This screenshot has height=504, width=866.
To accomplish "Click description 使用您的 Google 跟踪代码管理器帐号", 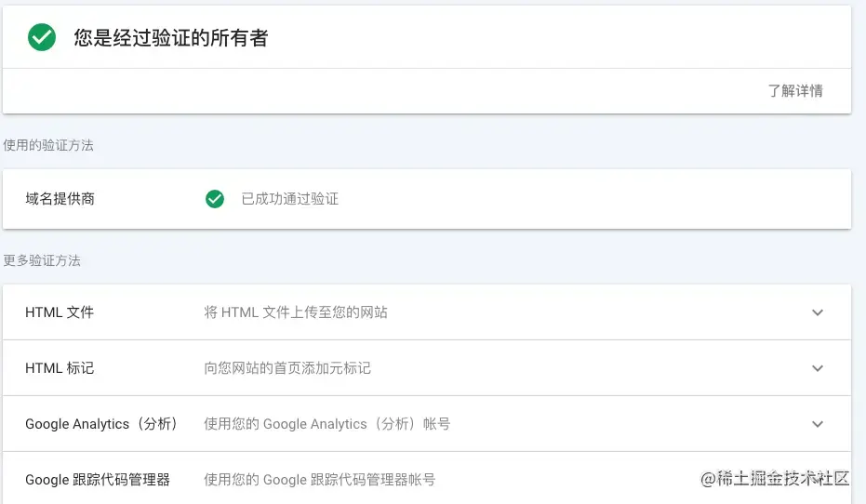I will [x=319, y=480].
